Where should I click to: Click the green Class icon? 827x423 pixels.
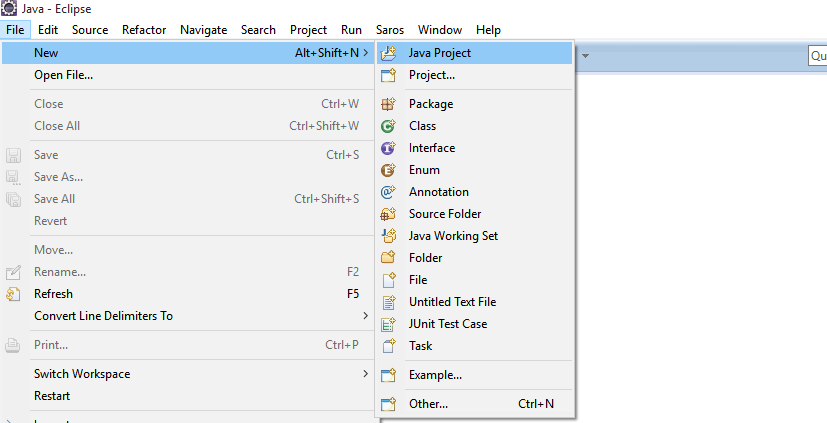(x=388, y=126)
